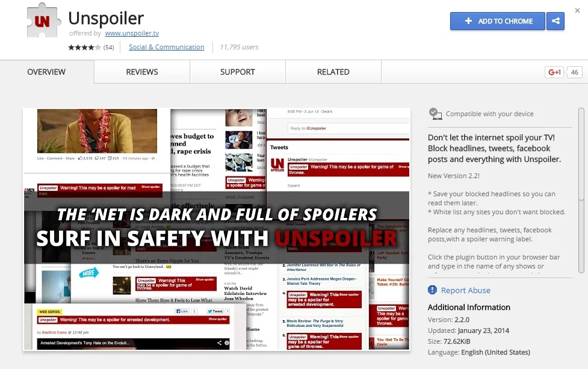
Task: Click the 46 Google Plus count bubble
Action: 575,72
